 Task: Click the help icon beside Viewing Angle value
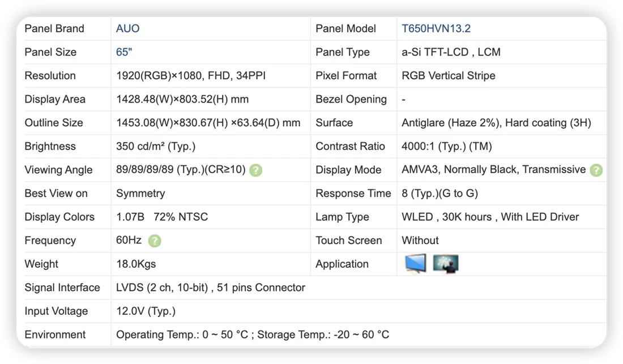click(x=255, y=170)
